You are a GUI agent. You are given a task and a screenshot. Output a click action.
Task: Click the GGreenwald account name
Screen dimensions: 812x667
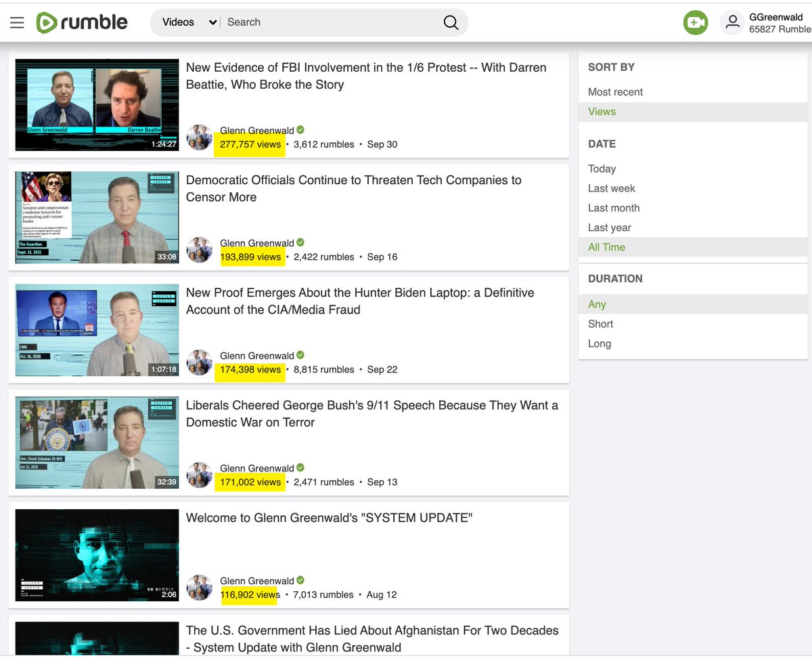[776, 17]
